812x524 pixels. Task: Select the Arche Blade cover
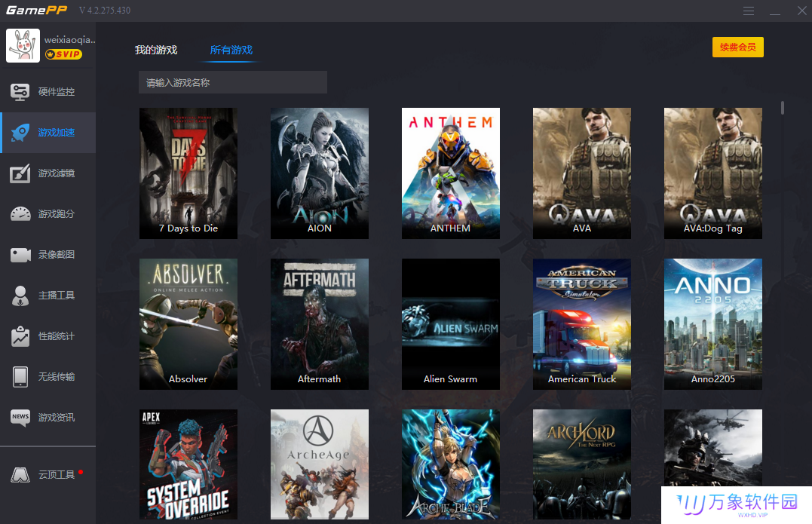[451, 464]
